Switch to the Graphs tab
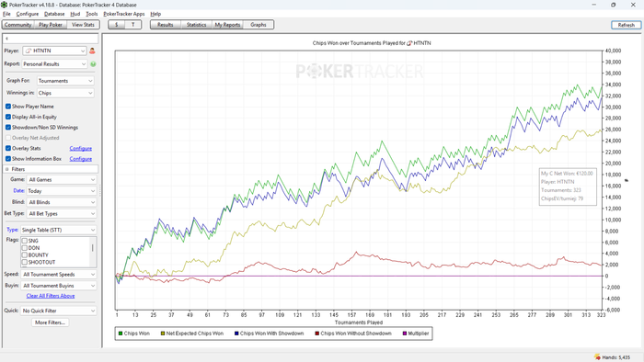The image size is (644, 362). (259, 25)
